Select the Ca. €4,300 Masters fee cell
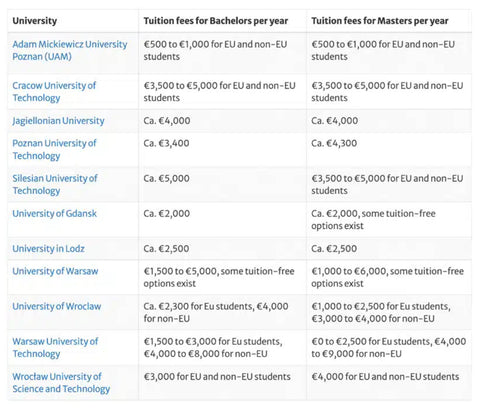Viewport: 480px width, 410px height. (389, 150)
